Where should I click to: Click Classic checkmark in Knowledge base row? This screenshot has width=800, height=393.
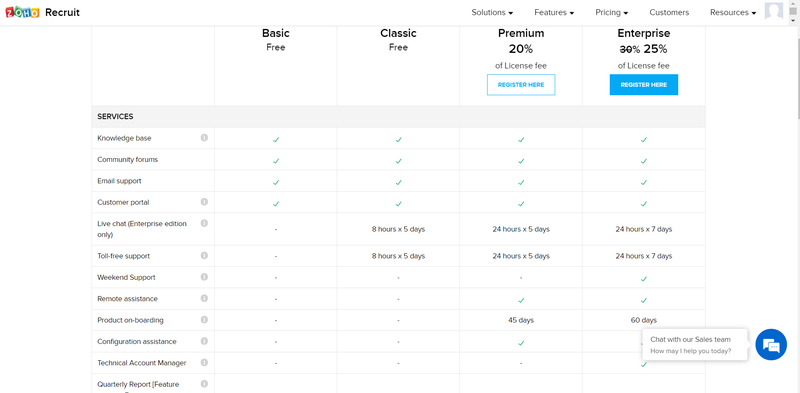(x=398, y=139)
